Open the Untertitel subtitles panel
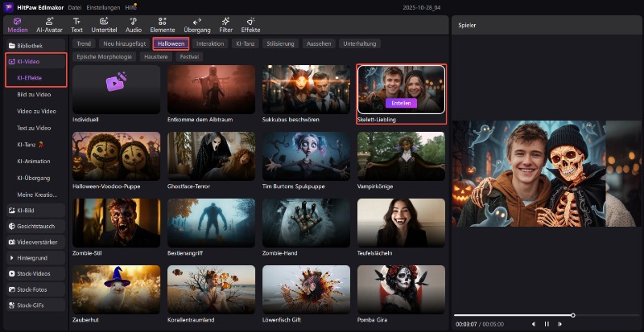This screenshot has height=332, width=644. pos(104,24)
